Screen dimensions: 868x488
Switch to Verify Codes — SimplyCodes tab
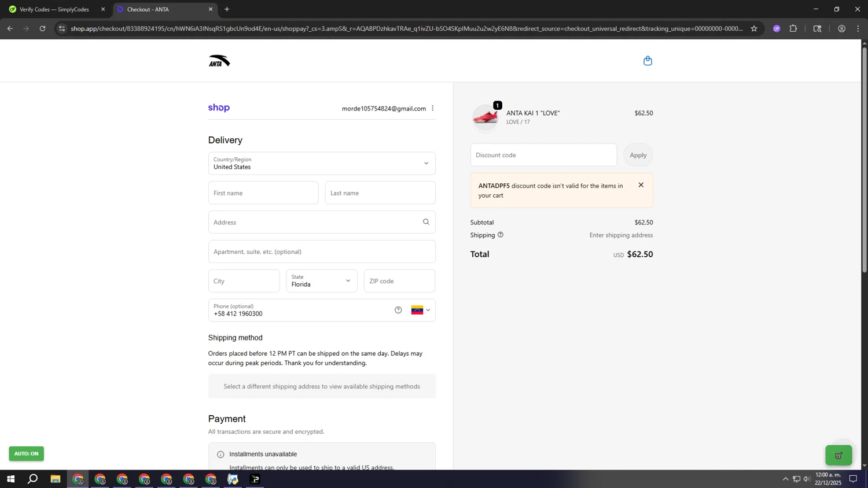(55, 9)
